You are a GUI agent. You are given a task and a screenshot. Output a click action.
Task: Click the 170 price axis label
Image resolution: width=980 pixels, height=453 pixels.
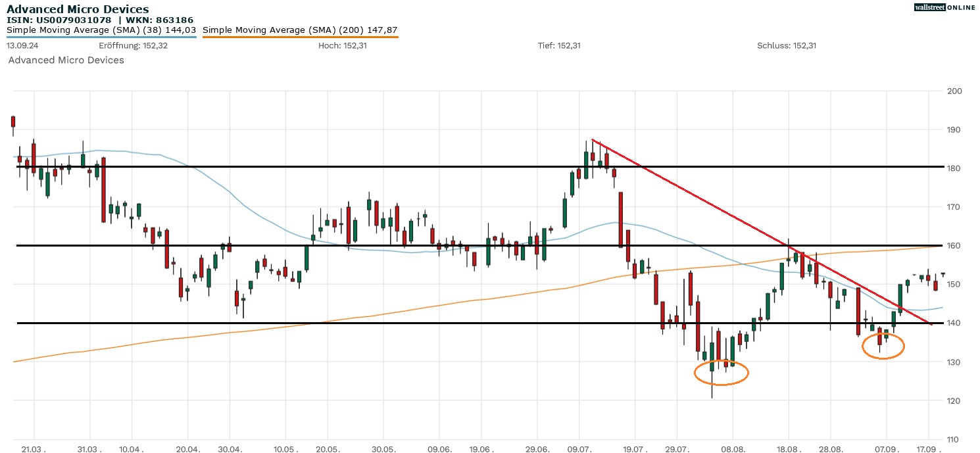click(954, 207)
